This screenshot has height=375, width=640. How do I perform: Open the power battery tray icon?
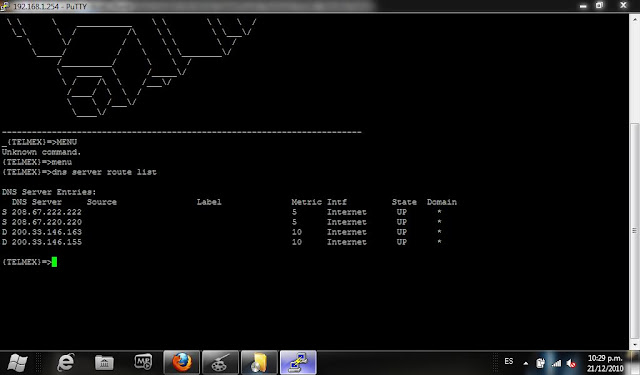pos(540,362)
